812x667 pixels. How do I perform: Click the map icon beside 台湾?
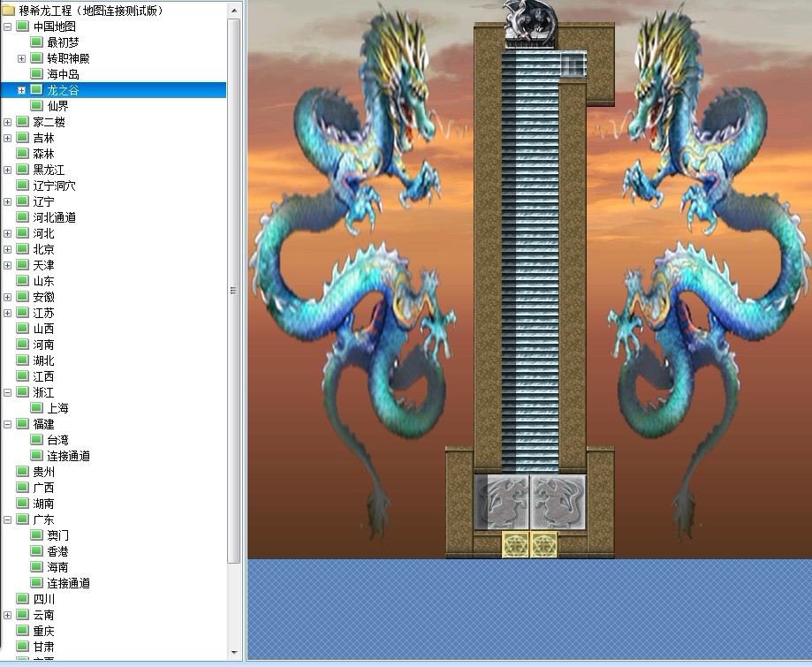[36, 440]
